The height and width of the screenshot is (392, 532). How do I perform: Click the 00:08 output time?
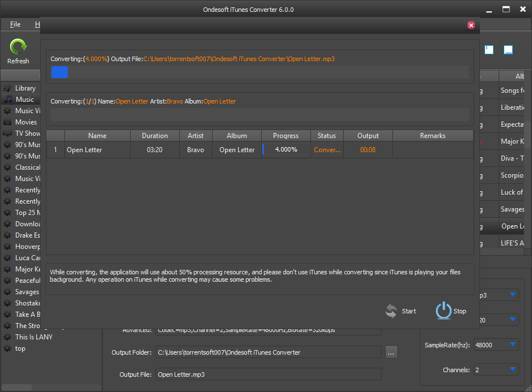(368, 150)
